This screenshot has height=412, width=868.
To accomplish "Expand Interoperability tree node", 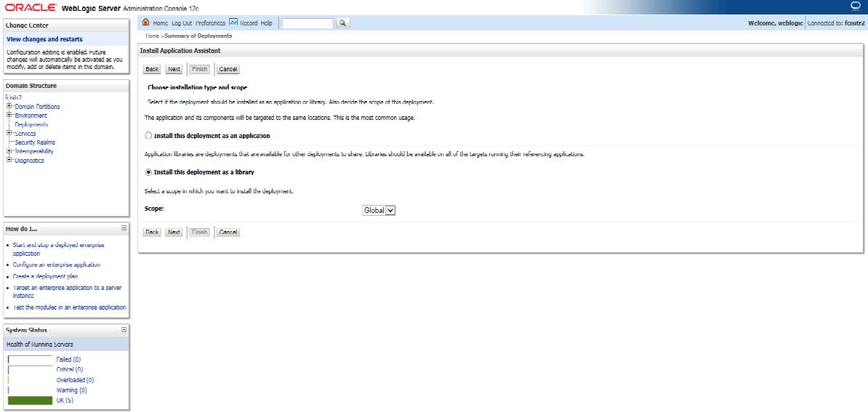I will pyautogui.click(x=9, y=151).
